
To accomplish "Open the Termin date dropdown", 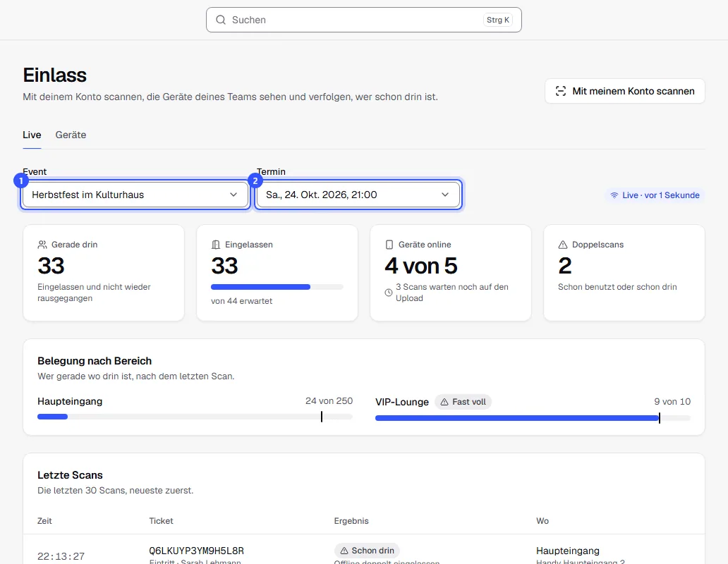I will click(x=358, y=195).
